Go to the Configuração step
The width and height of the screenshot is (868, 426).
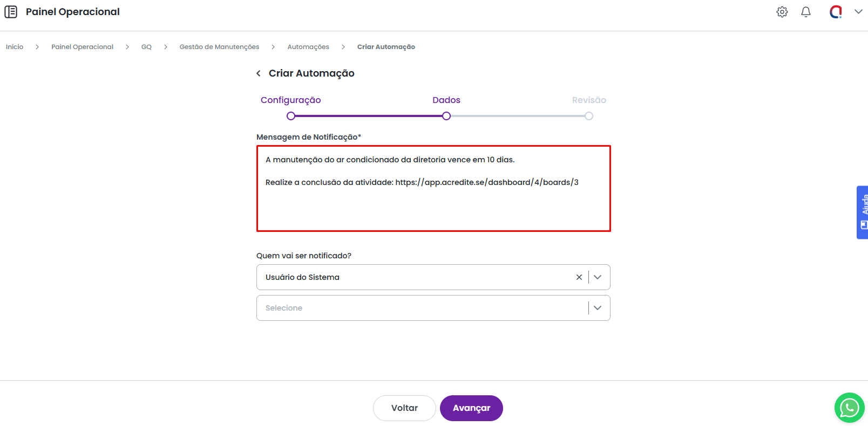click(290, 100)
